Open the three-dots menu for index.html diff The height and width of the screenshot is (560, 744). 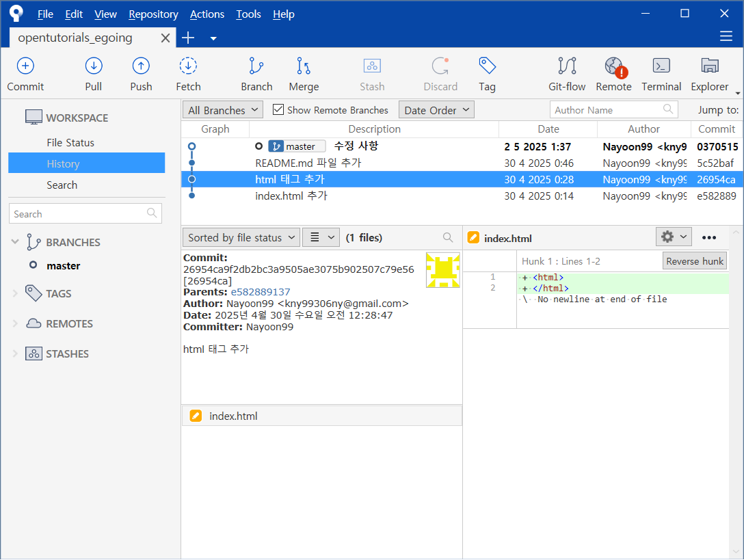[x=709, y=237]
